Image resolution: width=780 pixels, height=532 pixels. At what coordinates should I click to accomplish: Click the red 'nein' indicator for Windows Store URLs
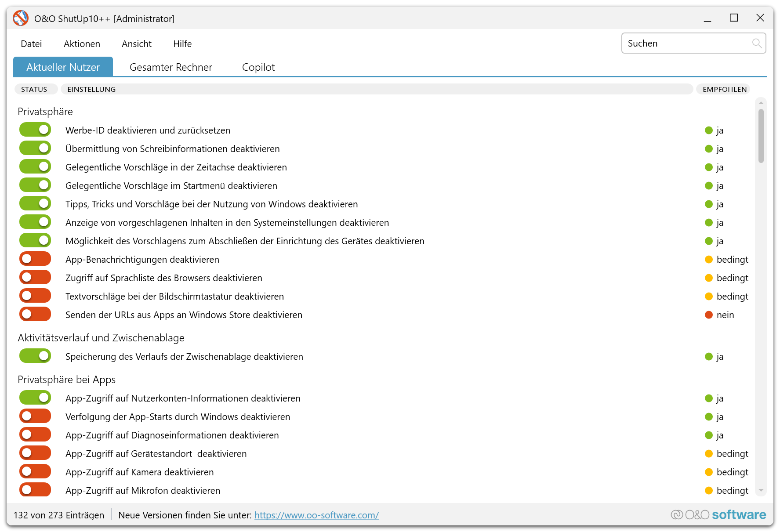point(708,315)
